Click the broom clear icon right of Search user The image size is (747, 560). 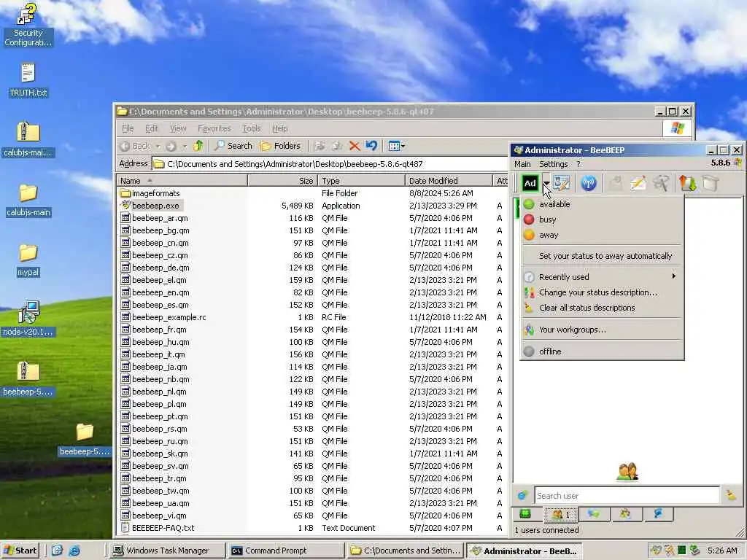pos(731,496)
